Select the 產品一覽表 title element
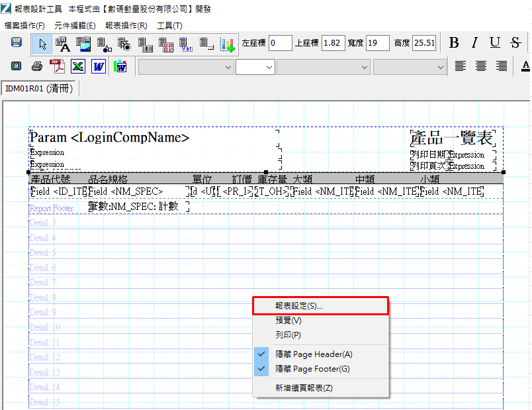The image size is (532, 410). coord(453,138)
